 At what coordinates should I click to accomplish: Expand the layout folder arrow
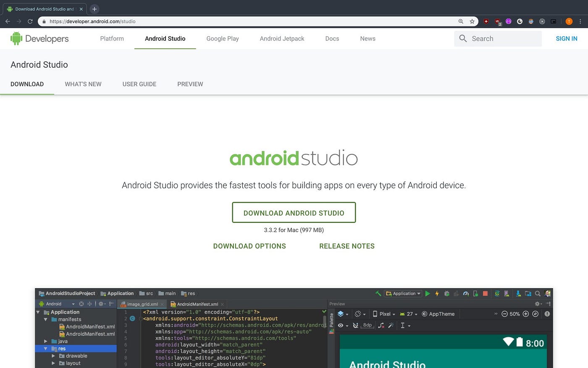pos(53,363)
